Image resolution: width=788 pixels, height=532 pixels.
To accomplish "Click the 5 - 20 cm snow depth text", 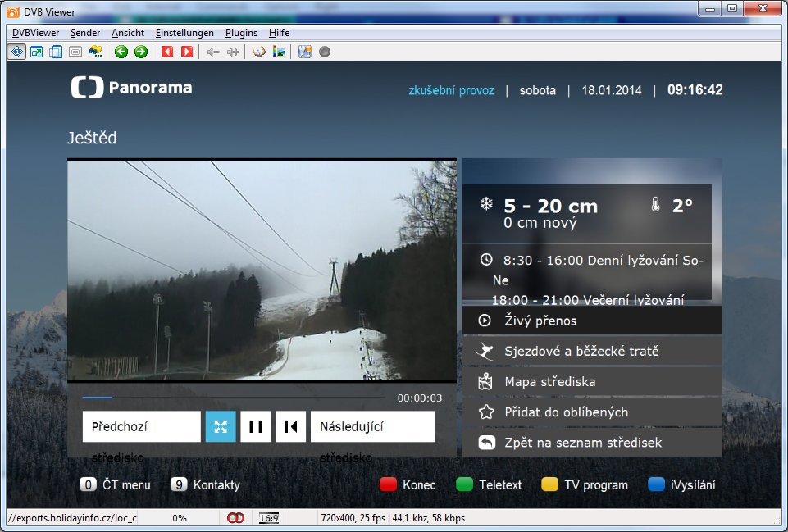I will (551, 206).
